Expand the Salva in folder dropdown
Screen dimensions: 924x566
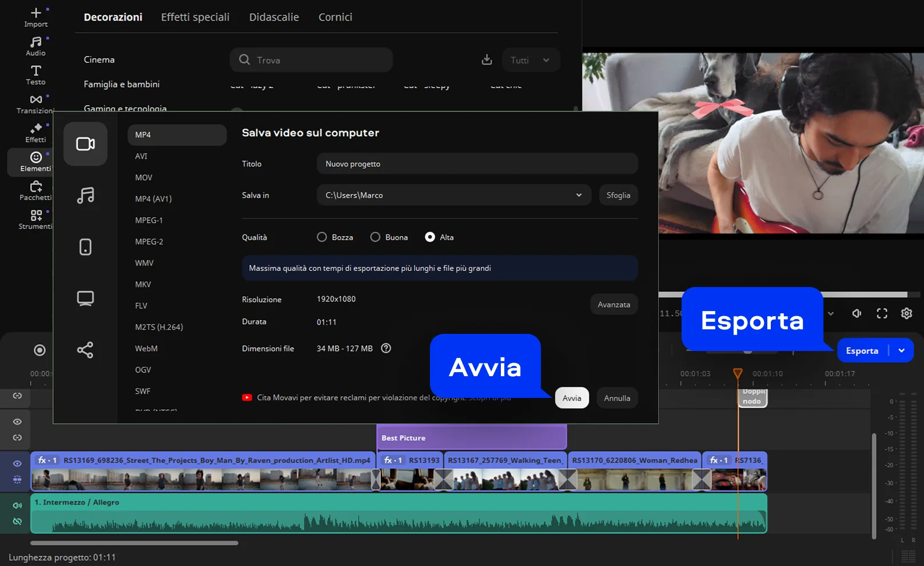[x=579, y=195]
